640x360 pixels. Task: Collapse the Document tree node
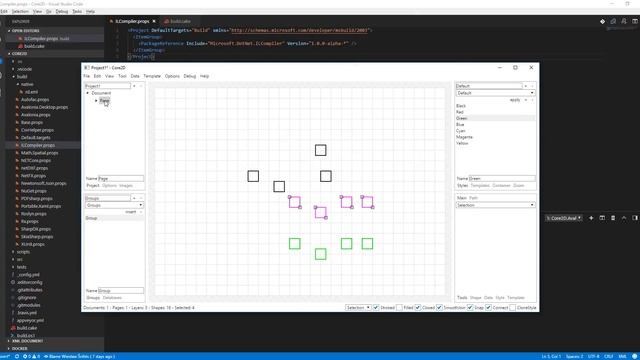87,93
